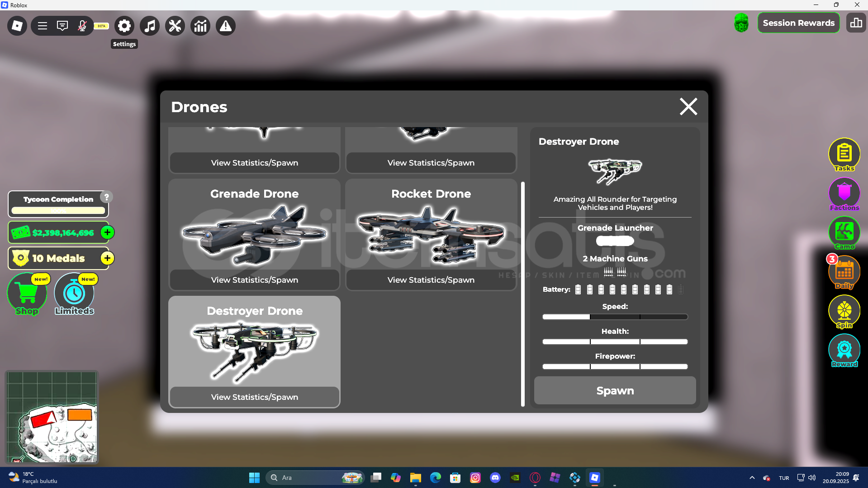
Task: Open Discord from the taskbar
Action: pyautogui.click(x=495, y=478)
